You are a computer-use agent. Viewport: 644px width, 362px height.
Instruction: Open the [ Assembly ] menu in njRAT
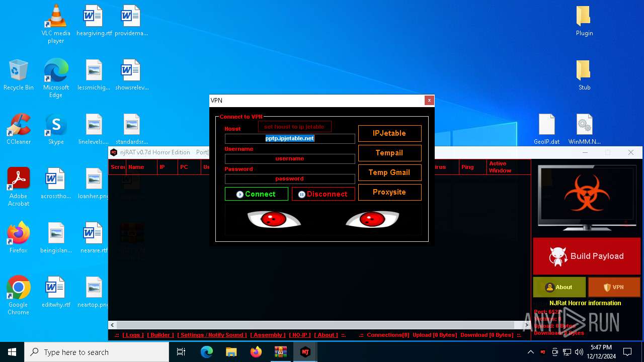(x=268, y=335)
